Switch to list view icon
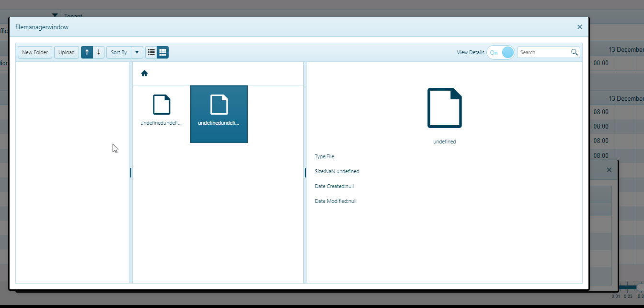Viewport: 644px width, 308px height. [x=151, y=52]
